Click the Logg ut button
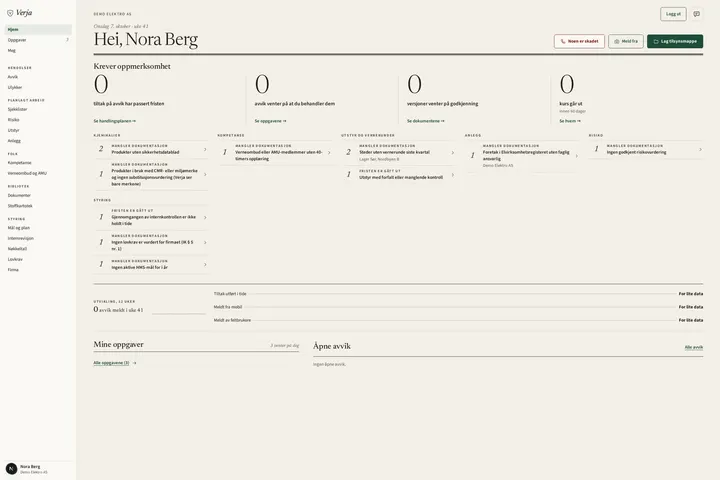This screenshot has width=720, height=480. pos(673,14)
